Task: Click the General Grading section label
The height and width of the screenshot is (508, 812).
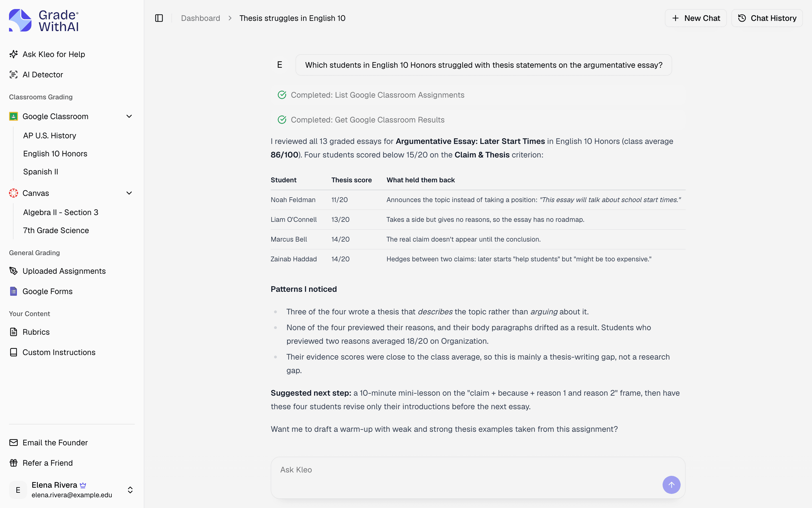Action: (34, 253)
